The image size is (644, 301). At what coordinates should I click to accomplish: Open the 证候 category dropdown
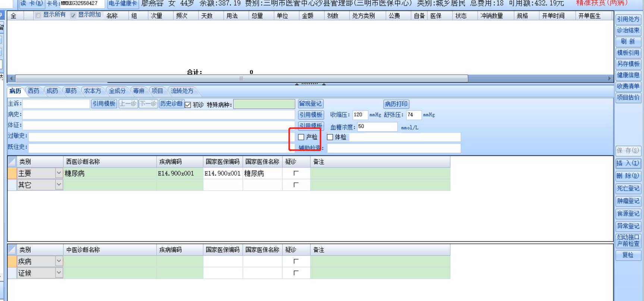tap(59, 273)
